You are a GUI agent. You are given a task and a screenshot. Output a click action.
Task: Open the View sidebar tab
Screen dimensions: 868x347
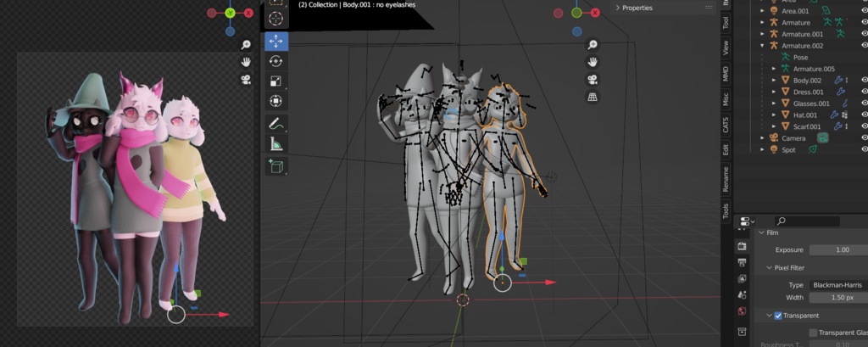pyautogui.click(x=726, y=48)
